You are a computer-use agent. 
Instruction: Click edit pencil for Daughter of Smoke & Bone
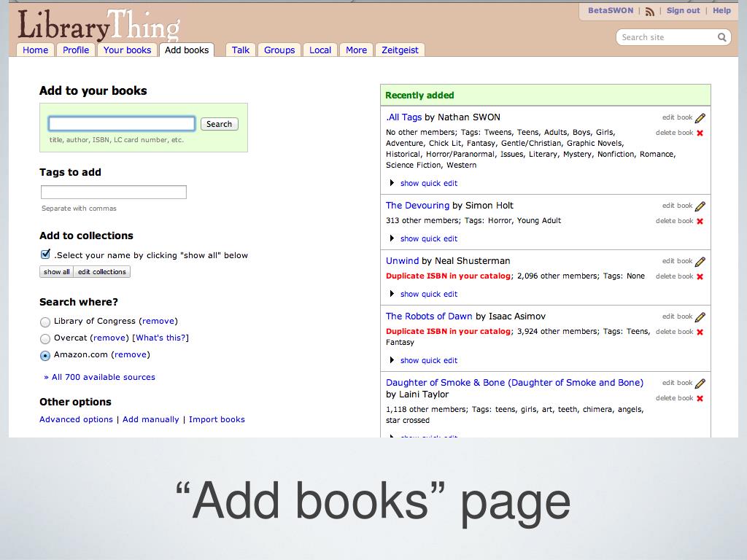tap(700, 384)
